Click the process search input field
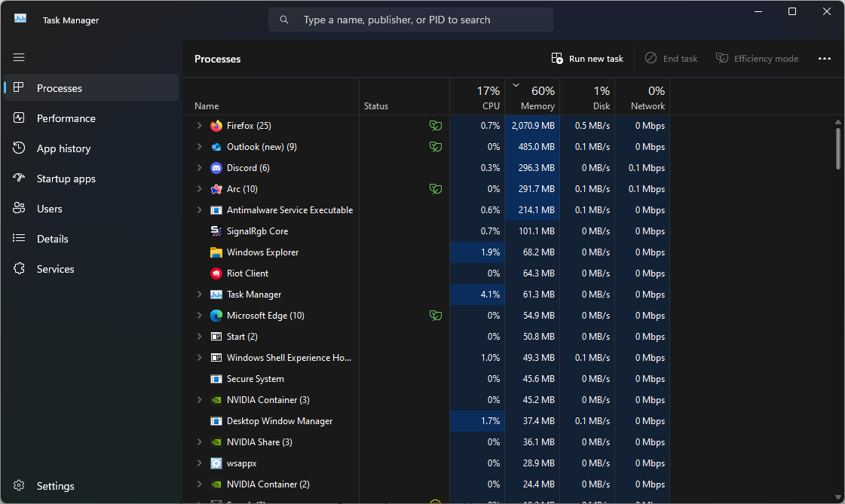This screenshot has width=845, height=504. (x=411, y=20)
